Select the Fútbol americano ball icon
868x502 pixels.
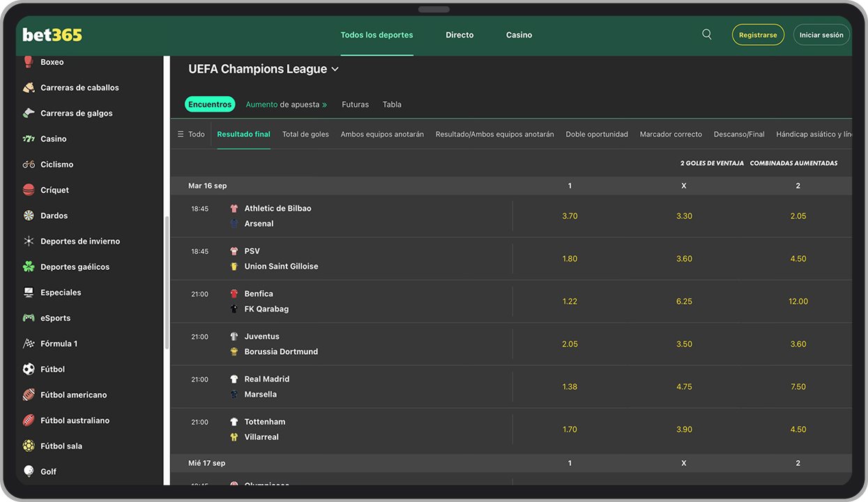(x=29, y=395)
